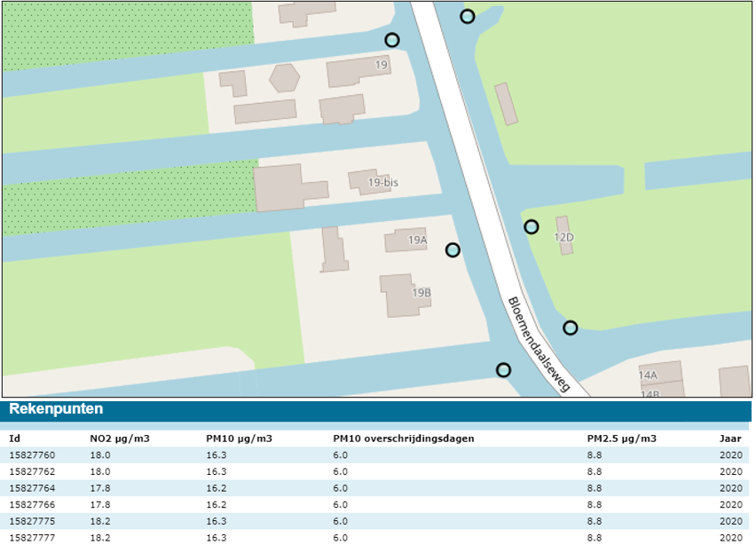Click overschrijdingsdagen value 6.0 in row 15827777

pos(340,537)
